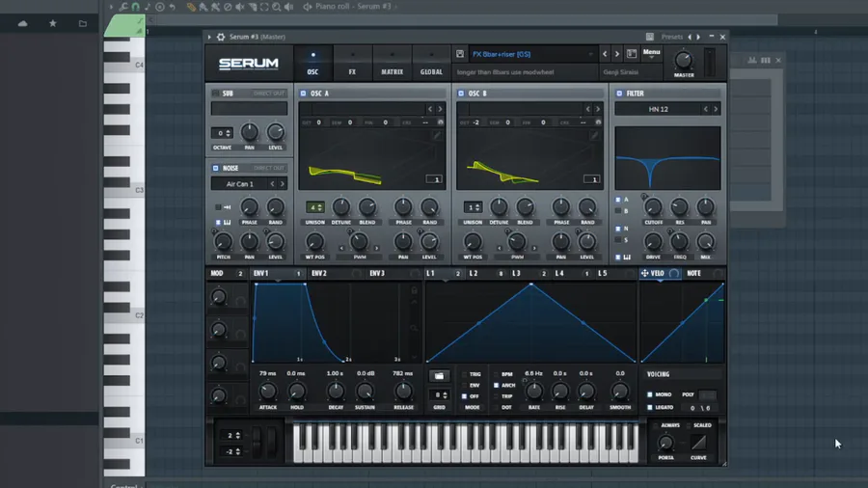Image resolution: width=868 pixels, height=488 pixels.
Task: Select the zoom tool in the piano roll toolbar
Action: tap(276, 7)
